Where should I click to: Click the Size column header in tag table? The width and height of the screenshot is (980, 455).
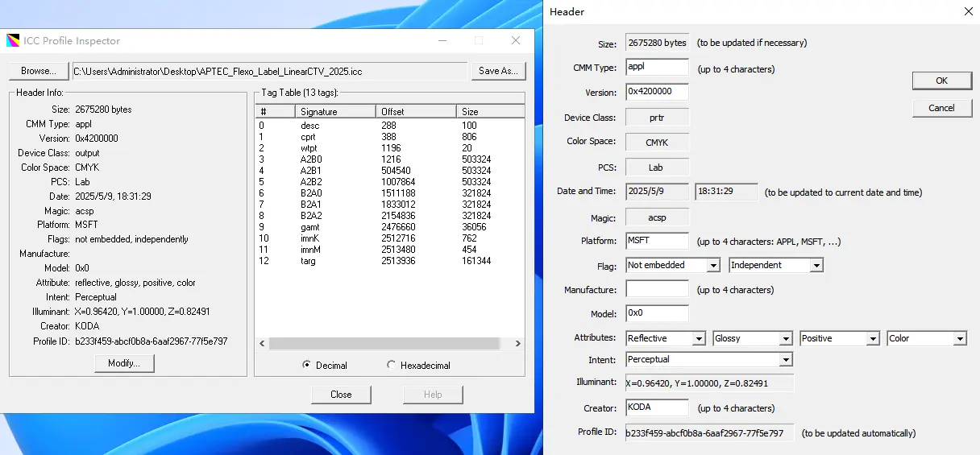pos(490,112)
